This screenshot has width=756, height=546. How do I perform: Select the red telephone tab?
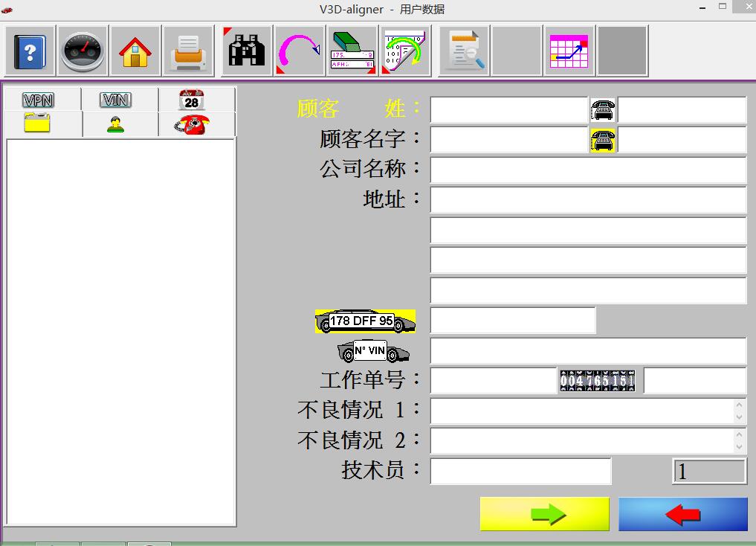point(192,124)
